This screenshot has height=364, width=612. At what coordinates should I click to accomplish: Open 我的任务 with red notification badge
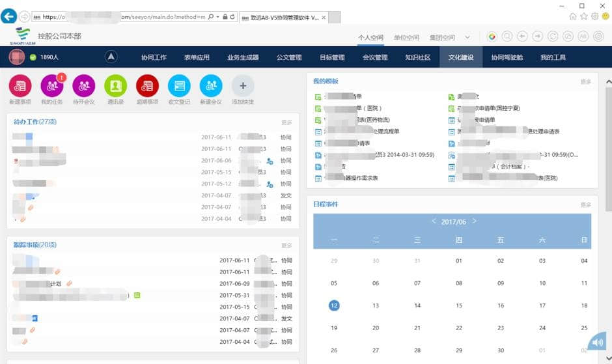(51, 86)
